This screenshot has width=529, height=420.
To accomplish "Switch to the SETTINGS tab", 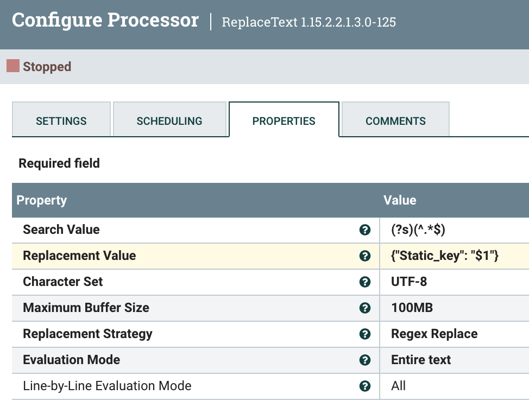I will pyautogui.click(x=61, y=120).
